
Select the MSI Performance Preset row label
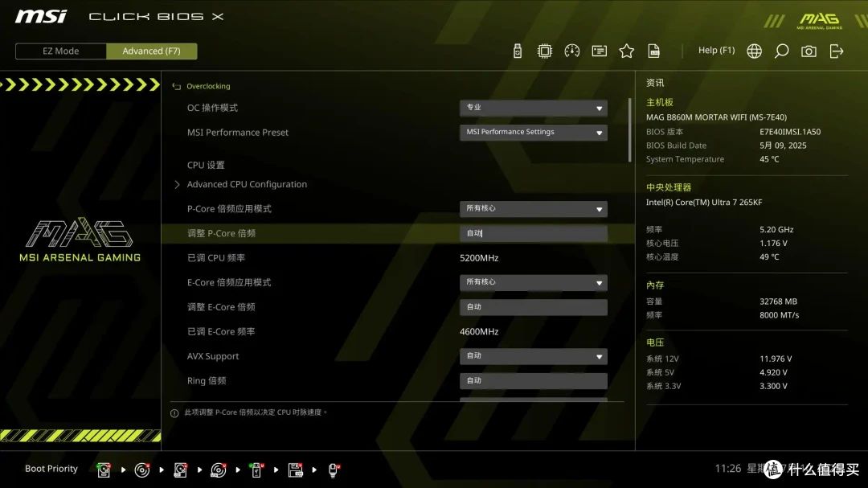click(x=237, y=133)
